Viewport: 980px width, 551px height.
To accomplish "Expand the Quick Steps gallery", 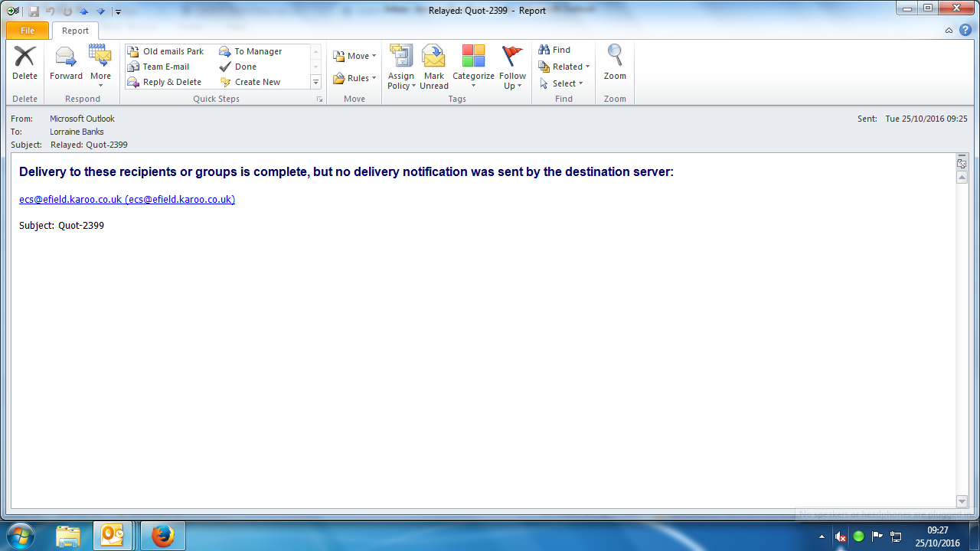I will pyautogui.click(x=315, y=82).
